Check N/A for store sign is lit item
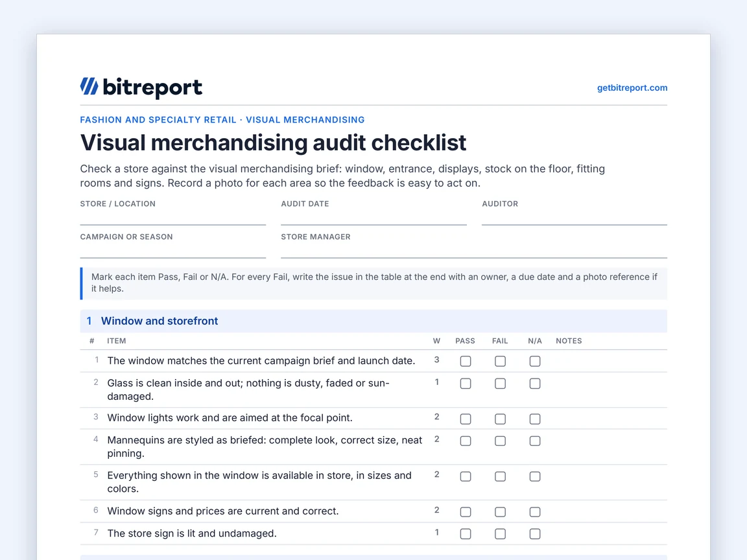The height and width of the screenshot is (560, 747). coord(535,534)
